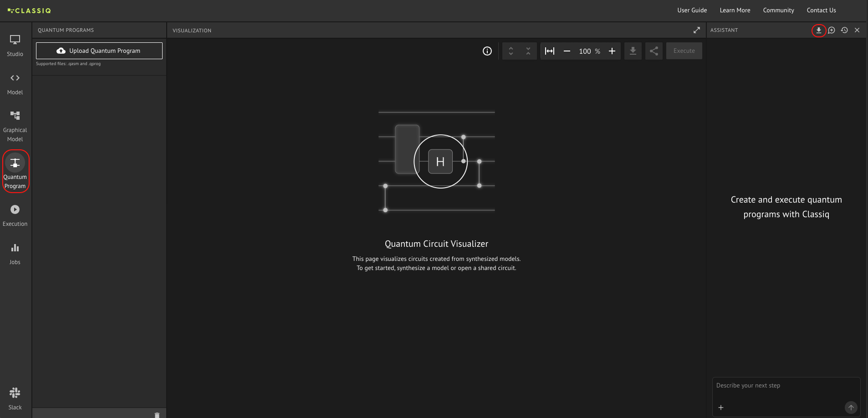868x418 pixels.
Task: Share the quantum circuit
Action: (654, 51)
